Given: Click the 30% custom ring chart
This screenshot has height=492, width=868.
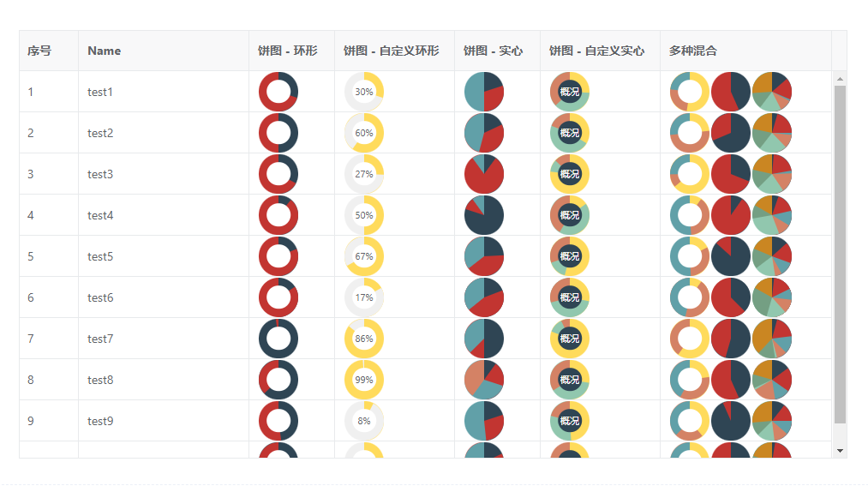Looking at the screenshot, I should [364, 92].
